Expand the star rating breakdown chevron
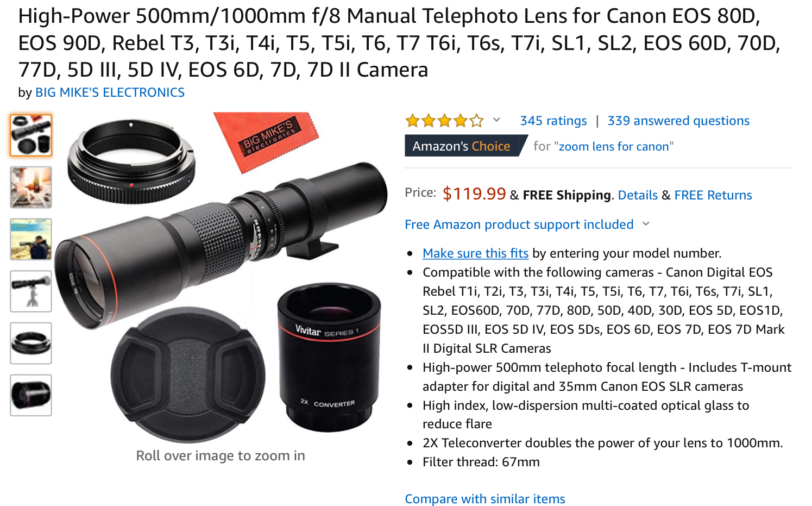Viewport: 812px width, 506px height. [x=496, y=120]
